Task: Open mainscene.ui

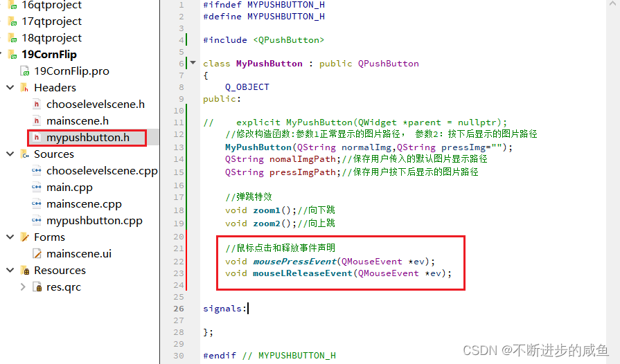Action: point(79,253)
